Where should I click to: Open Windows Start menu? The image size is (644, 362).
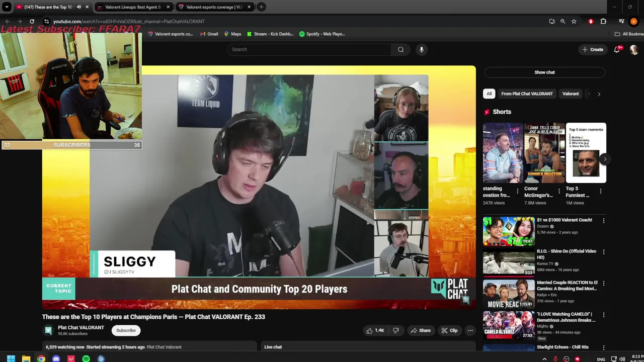click(x=11, y=359)
